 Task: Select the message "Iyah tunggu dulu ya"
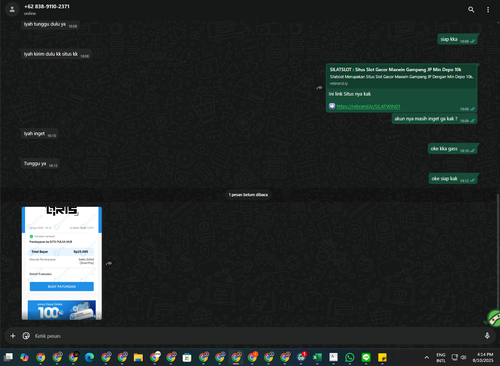[x=50, y=24]
